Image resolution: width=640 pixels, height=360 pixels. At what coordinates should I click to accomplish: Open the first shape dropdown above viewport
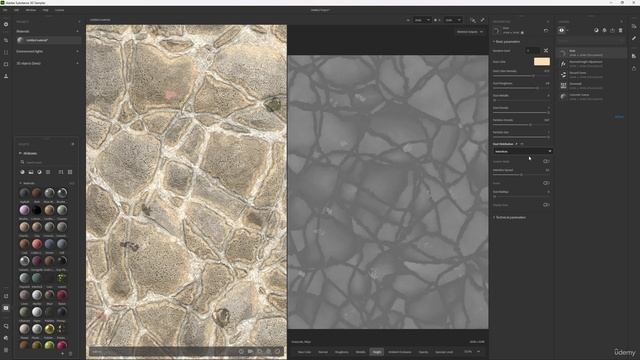tap(422, 20)
